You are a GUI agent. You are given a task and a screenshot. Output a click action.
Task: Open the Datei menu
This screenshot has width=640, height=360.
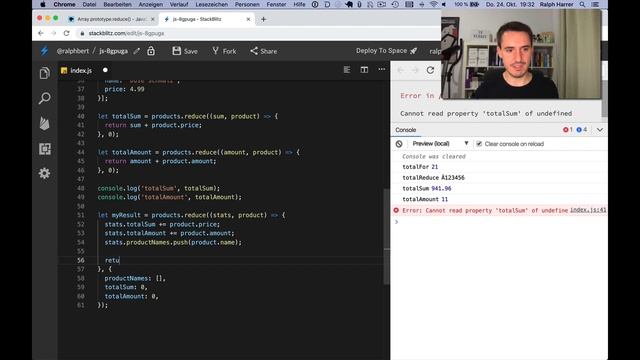89,4
